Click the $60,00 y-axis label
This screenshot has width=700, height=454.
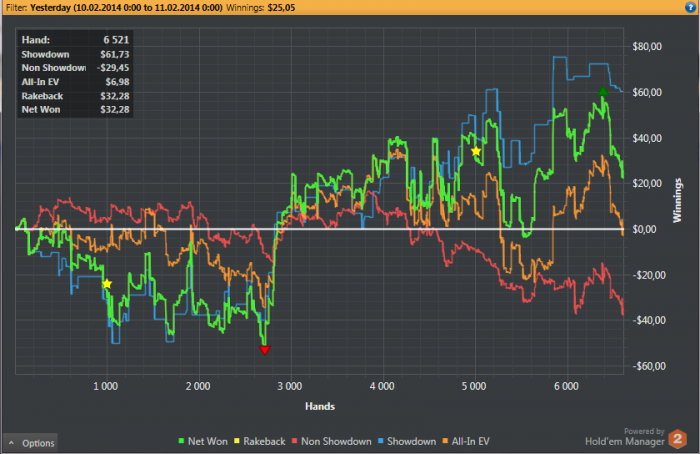(647, 92)
